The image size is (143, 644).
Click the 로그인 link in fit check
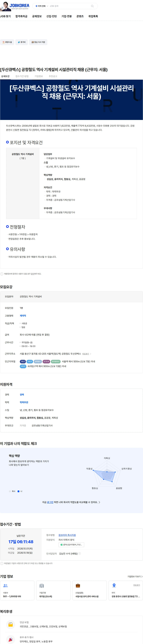pyautogui.click(x=50, y=502)
